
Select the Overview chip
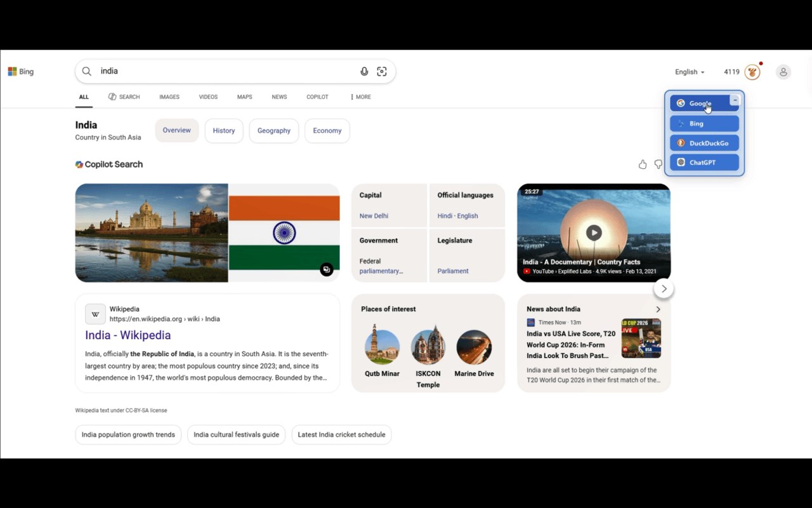177,130
